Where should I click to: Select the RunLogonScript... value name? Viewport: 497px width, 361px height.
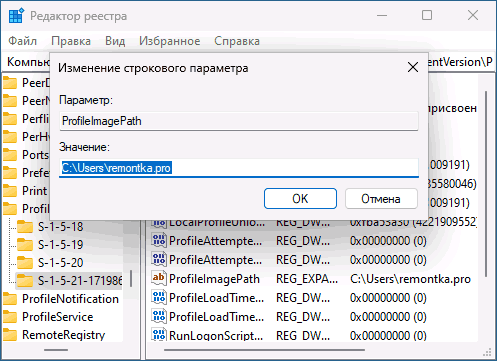click(216, 335)
